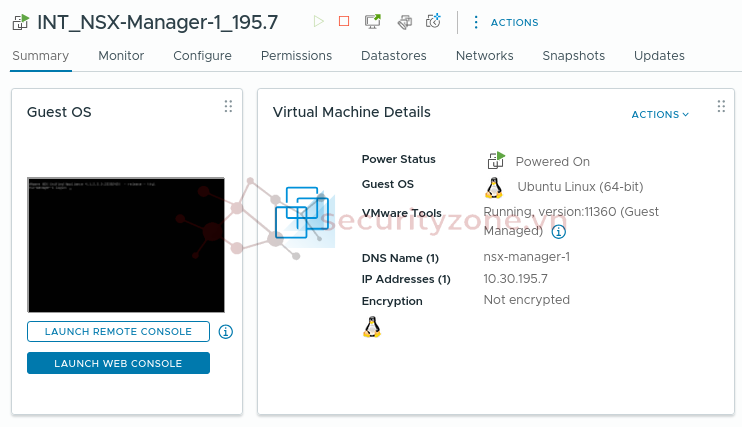
Task: Switch to the Monitor tab
Action: (121, 56)
